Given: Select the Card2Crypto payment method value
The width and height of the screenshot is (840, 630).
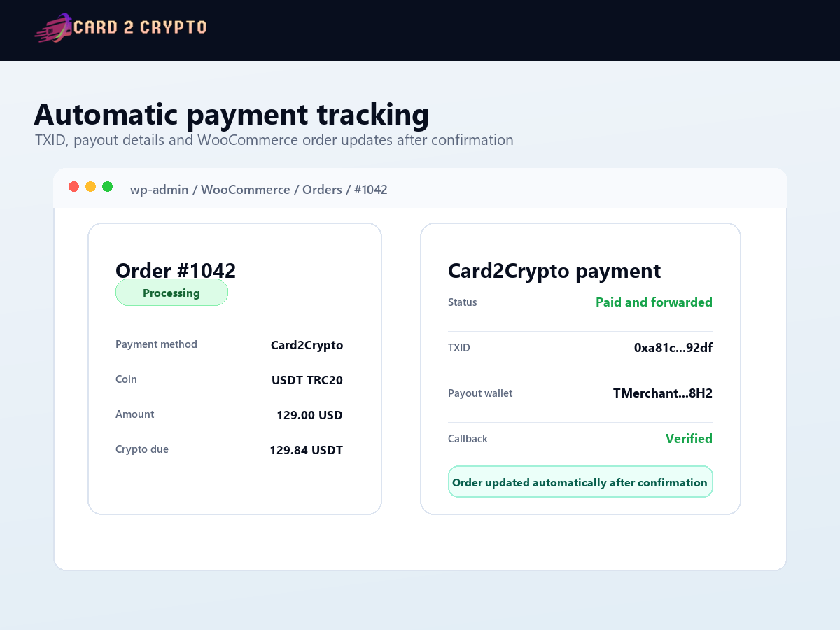Looking at the screenshot, I should point(307,345).
